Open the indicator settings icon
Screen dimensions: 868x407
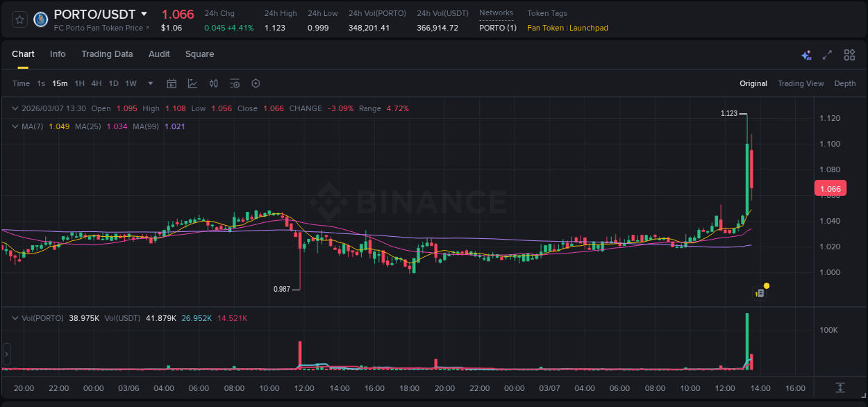pyautogui.click(x=235, y=83)
